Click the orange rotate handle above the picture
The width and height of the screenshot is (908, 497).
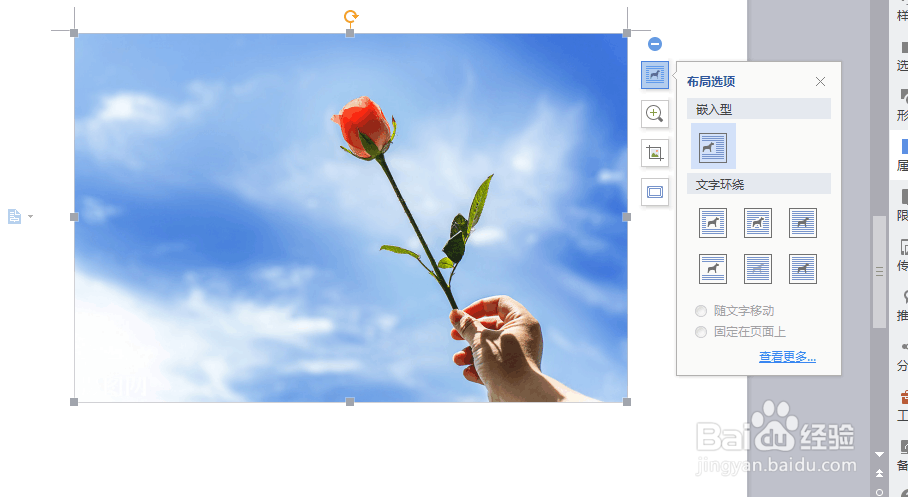point(350,17)
